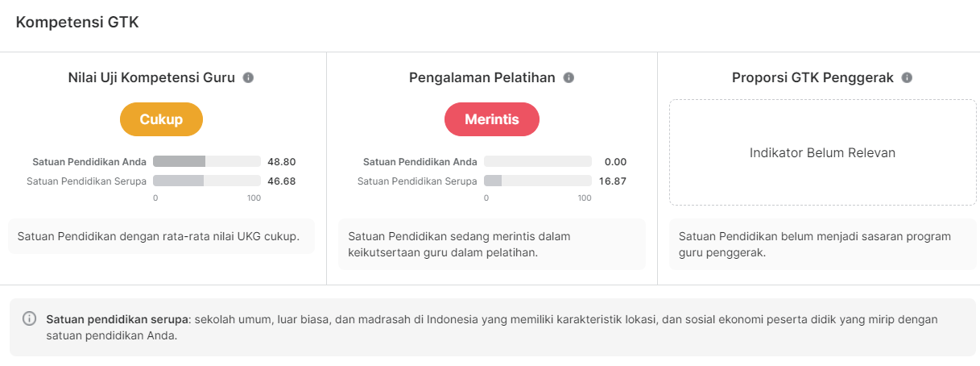Click the Satuan pendidikan serupa explanation text
Viewport: 980px width, 366px height.
point(491,326)
